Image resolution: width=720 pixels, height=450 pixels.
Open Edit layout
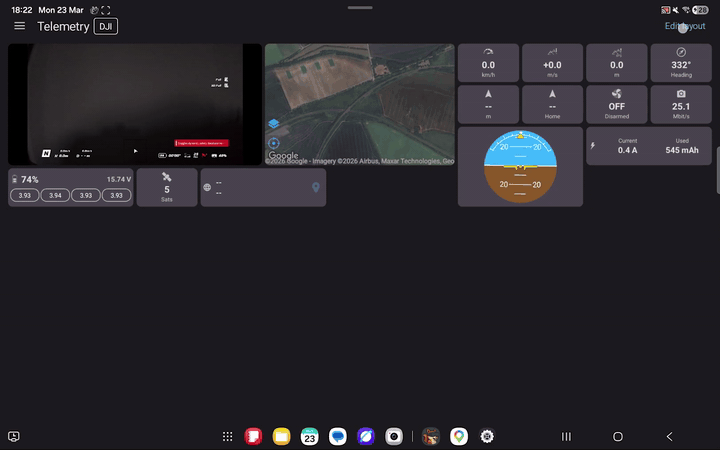click(x=685, y=26)
